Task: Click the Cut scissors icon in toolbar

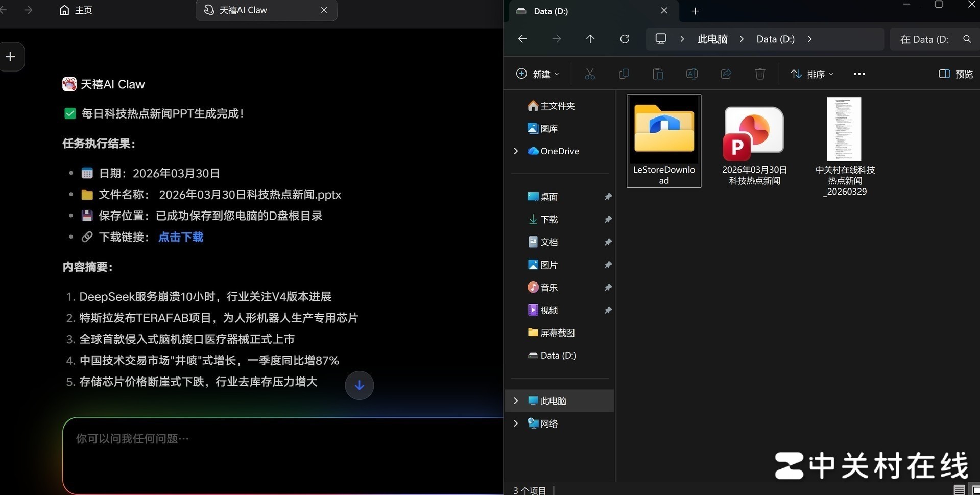Action: 590,74
